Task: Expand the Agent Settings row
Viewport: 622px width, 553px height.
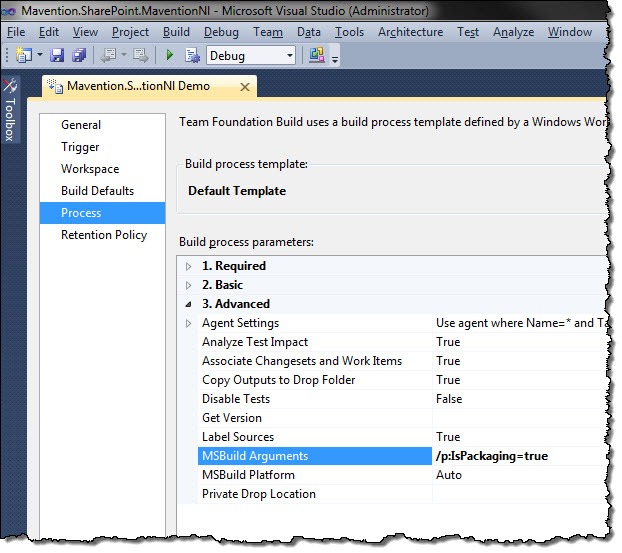Action: click(189, 323)
